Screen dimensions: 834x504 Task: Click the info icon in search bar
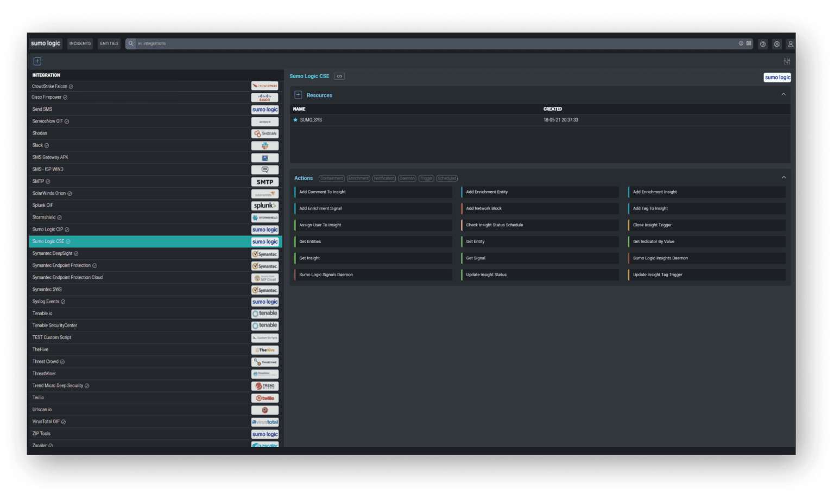tap(741, 43)
